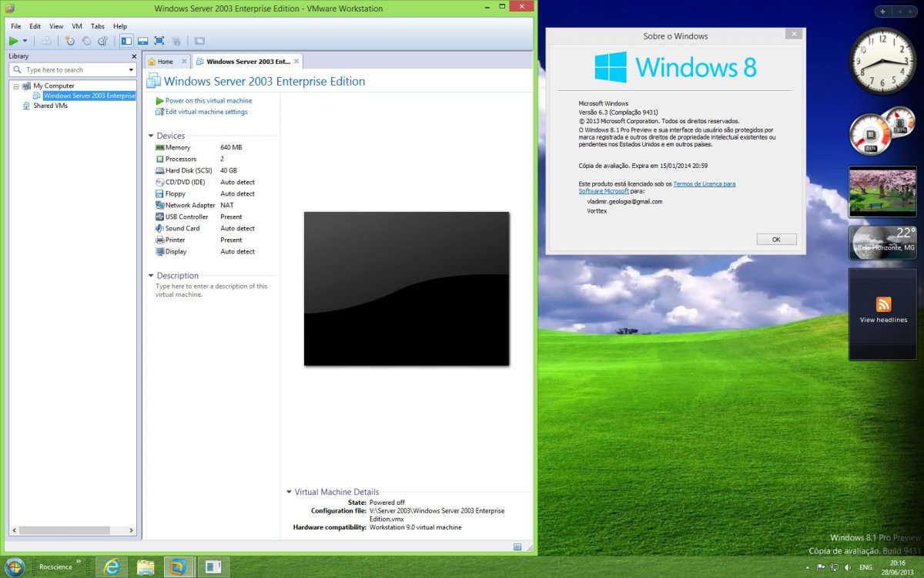Open the power options dropdown arrow
The width and height of the screenshot is (924, 578).
click(x=25, y=41)
